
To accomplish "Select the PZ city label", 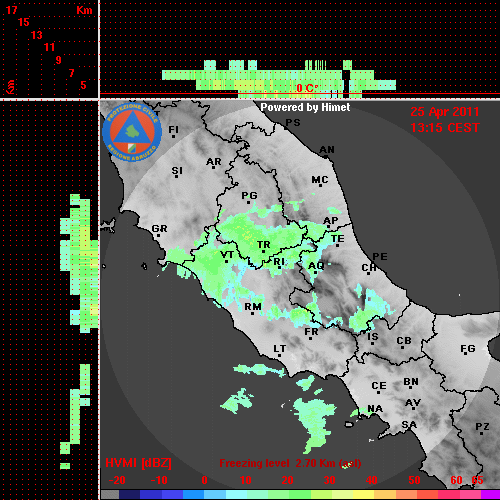I will [x=482, y=426].
